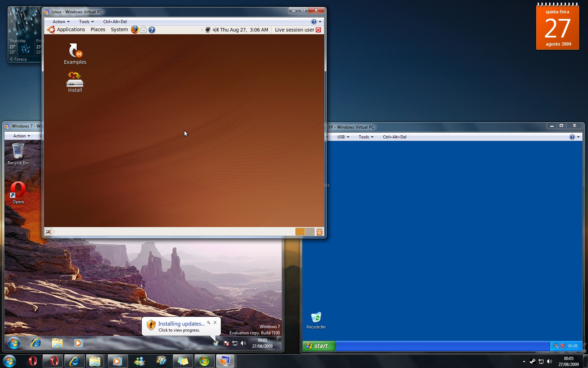Send Ctrl+Alt+Del to the Linux VM
Screen dimensions: 588x368
pyautogui.click(x=115, y=22)
